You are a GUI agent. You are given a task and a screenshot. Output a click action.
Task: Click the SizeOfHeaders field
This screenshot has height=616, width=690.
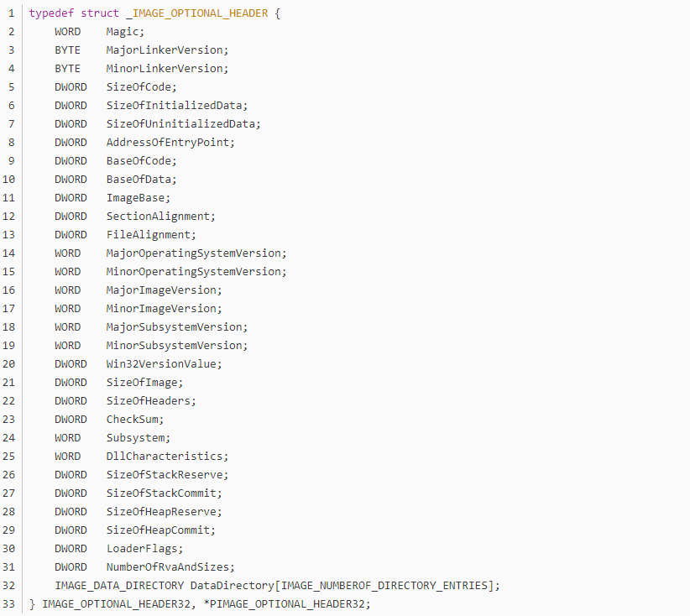tap(148, 401)
